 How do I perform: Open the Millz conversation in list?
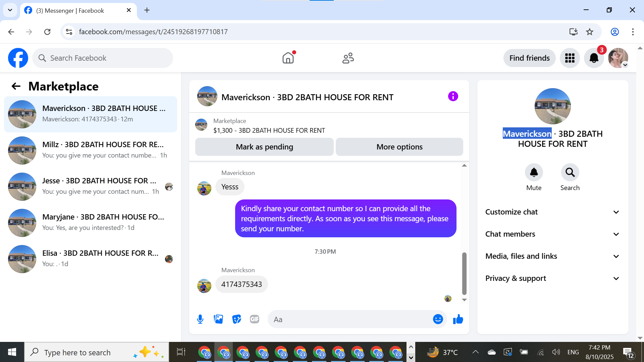pos(91,150)
